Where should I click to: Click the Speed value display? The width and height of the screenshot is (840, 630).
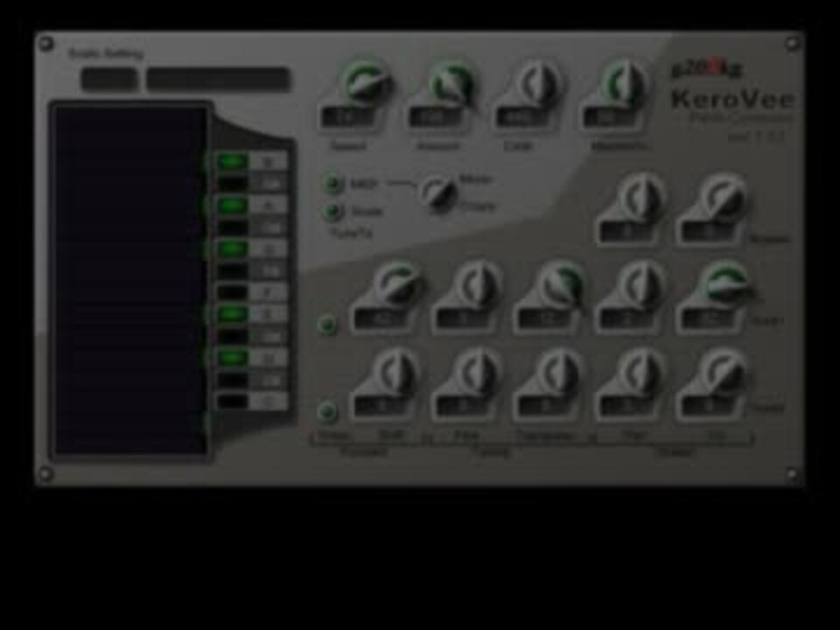[x=347, y=118]
